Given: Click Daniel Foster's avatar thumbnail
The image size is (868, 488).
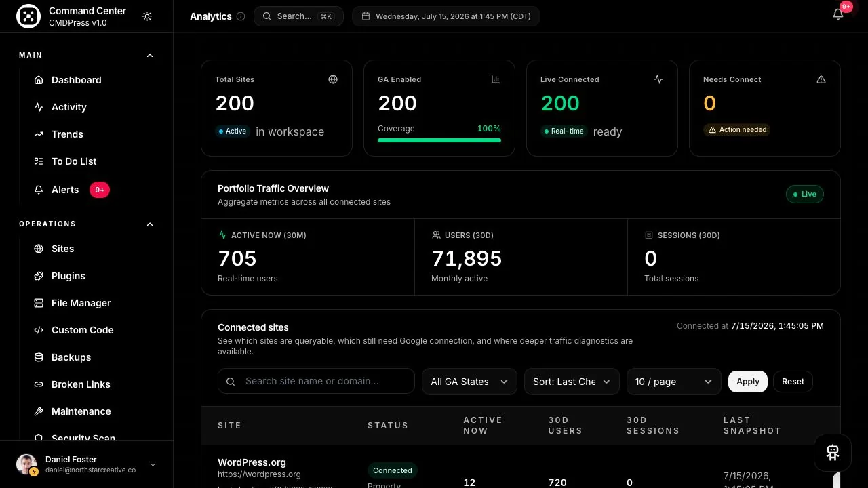Looking at the screenshot, I should [27, 464].
